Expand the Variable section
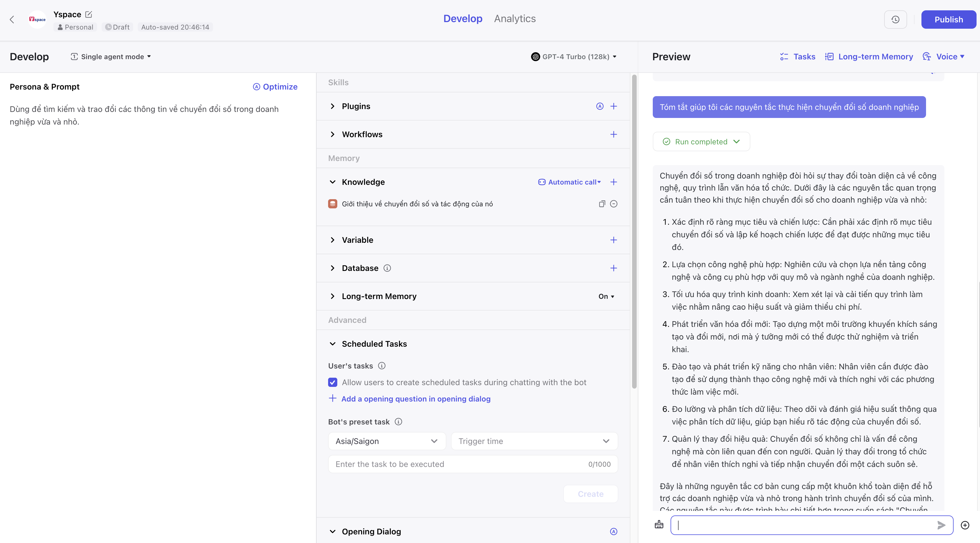 tap(332, 240)
